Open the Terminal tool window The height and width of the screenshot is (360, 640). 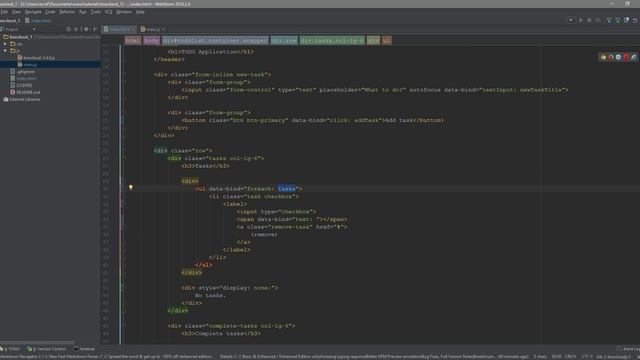(x=84, y=349)
